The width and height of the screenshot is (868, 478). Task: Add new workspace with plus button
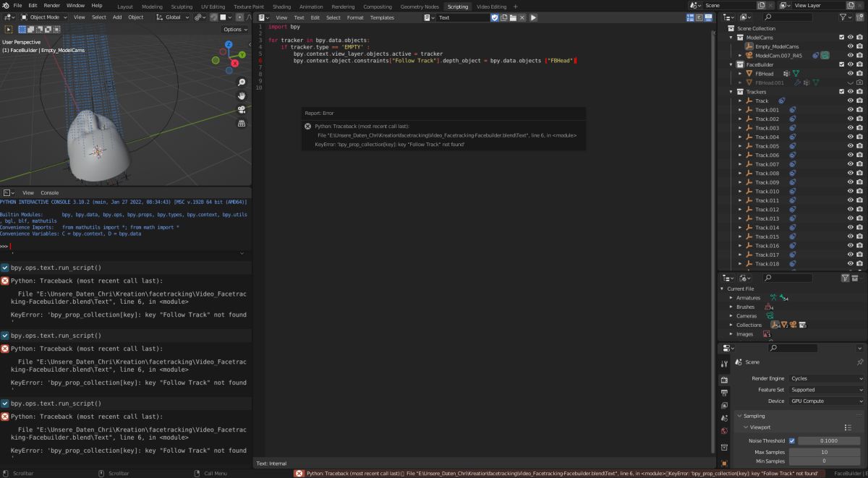tap(516, 7)
